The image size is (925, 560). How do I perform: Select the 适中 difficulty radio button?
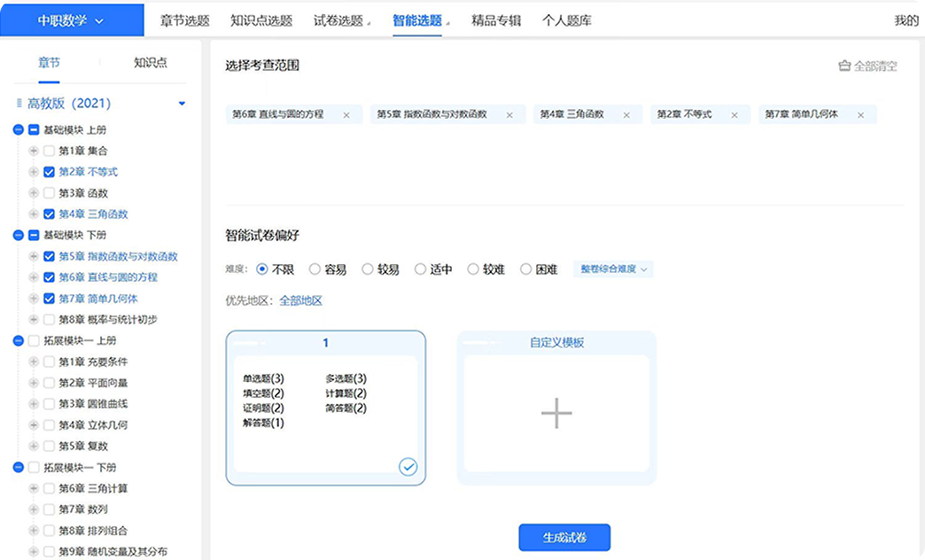421,269
